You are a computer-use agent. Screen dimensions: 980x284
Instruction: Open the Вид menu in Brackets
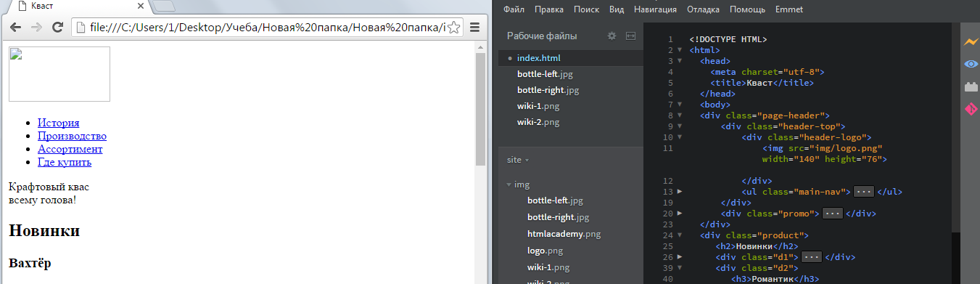pos(617,9)
